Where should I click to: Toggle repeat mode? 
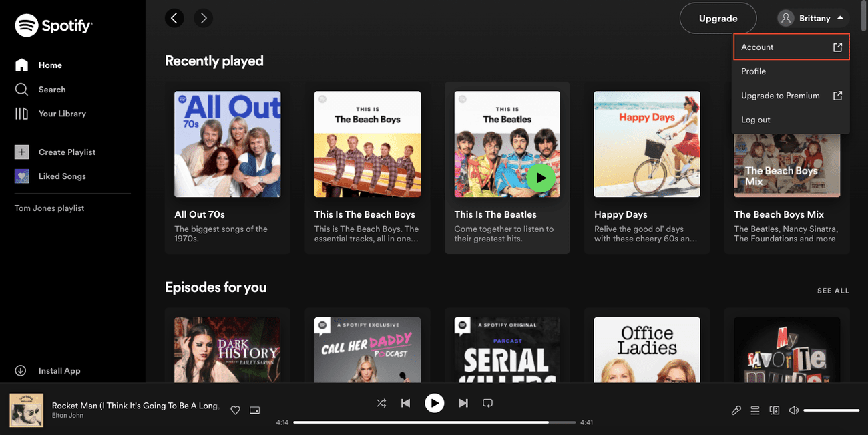click(x=487, y=403)
